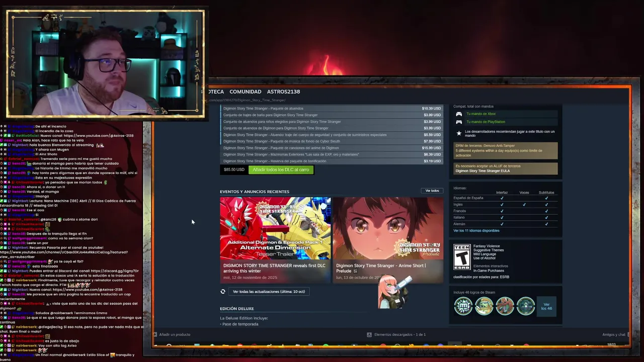
Task: View the second Steam achievement icon
Action: click(484, 306)
